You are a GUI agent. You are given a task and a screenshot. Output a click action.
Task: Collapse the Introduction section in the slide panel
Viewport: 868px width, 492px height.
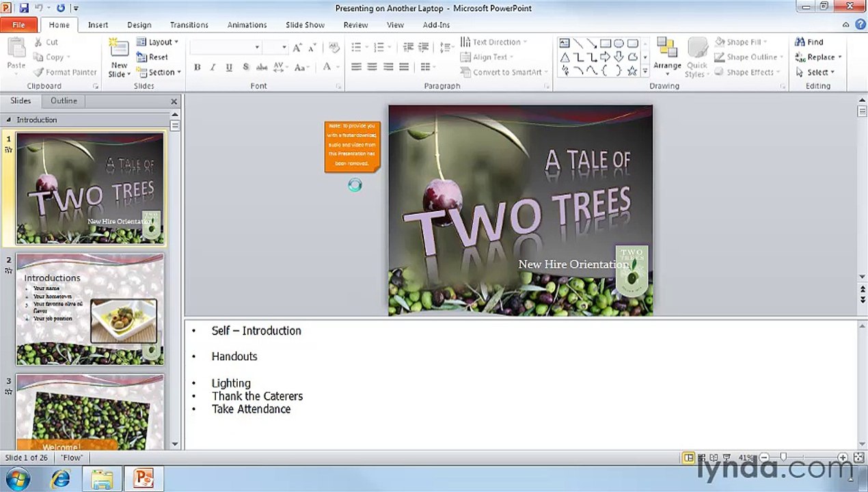(x=9, y=120)
